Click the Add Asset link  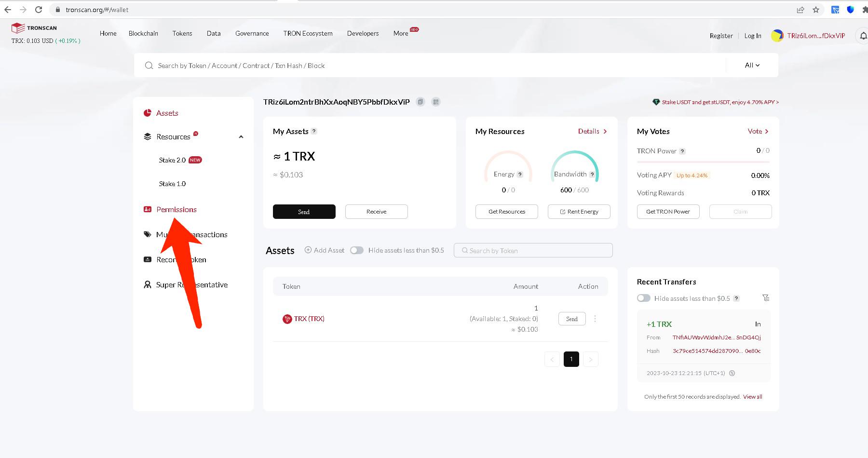pos(325,250)
